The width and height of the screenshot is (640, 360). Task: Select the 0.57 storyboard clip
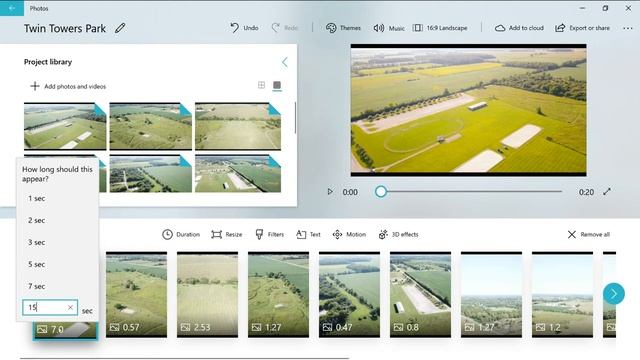pos(136,294)
